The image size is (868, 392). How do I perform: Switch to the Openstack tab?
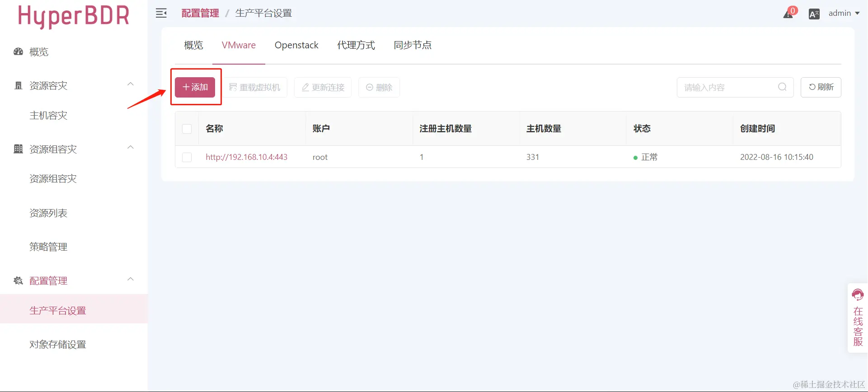296,45
